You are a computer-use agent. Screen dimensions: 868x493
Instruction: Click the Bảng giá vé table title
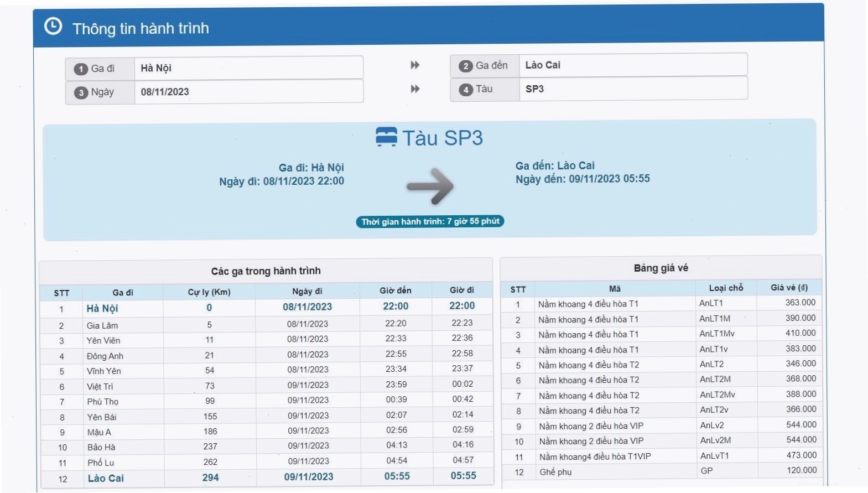tap(661, 268)
